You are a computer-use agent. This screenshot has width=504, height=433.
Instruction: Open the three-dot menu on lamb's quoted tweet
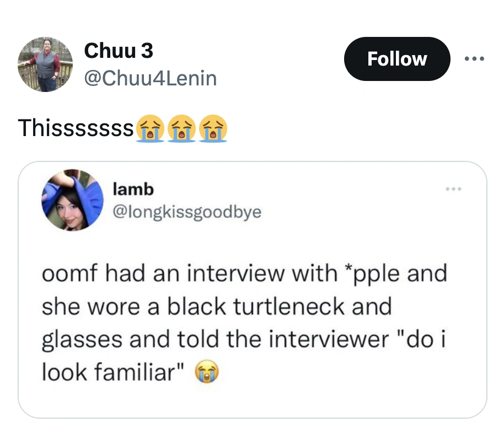[454, 188]
